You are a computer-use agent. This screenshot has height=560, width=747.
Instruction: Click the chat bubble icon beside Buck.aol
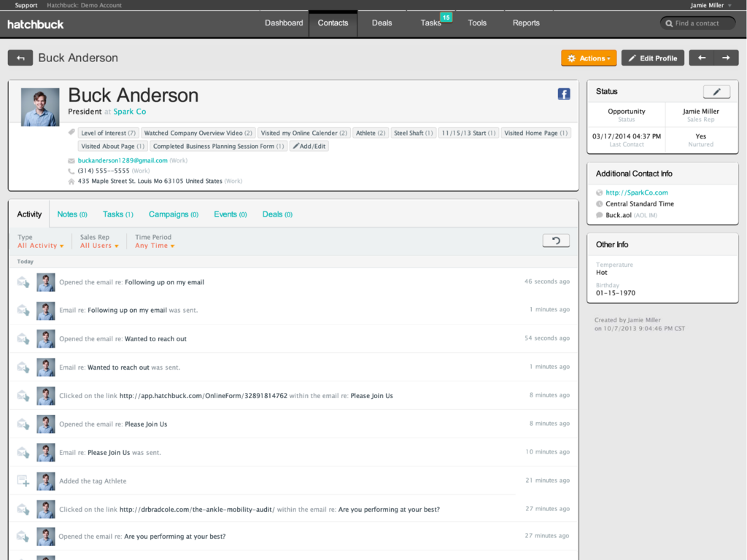click(600, 215)
